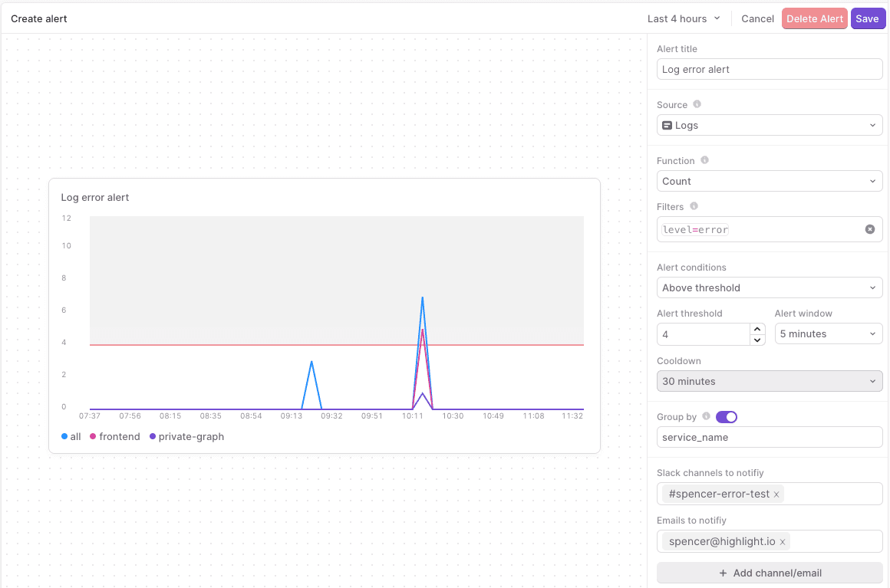Click the Save button
Screen dimensions: 890x588
click(x=867, y=18)
